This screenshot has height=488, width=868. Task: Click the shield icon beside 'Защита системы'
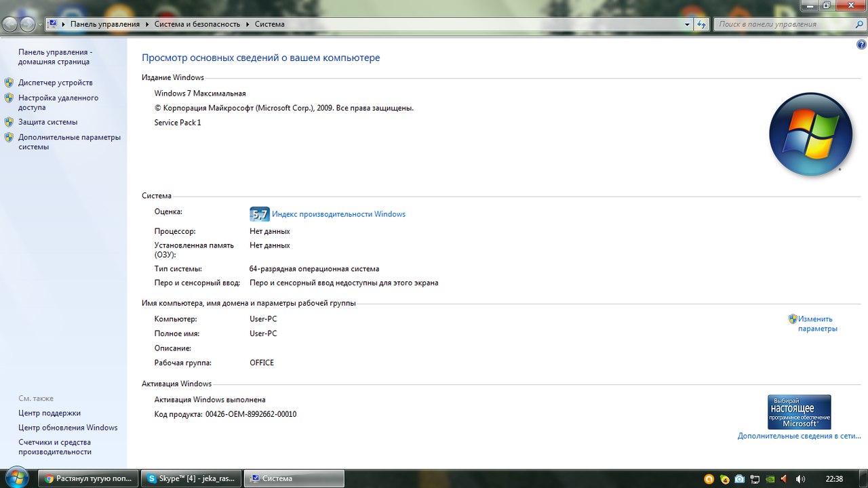pyautogui.click(x=9, y=122)
